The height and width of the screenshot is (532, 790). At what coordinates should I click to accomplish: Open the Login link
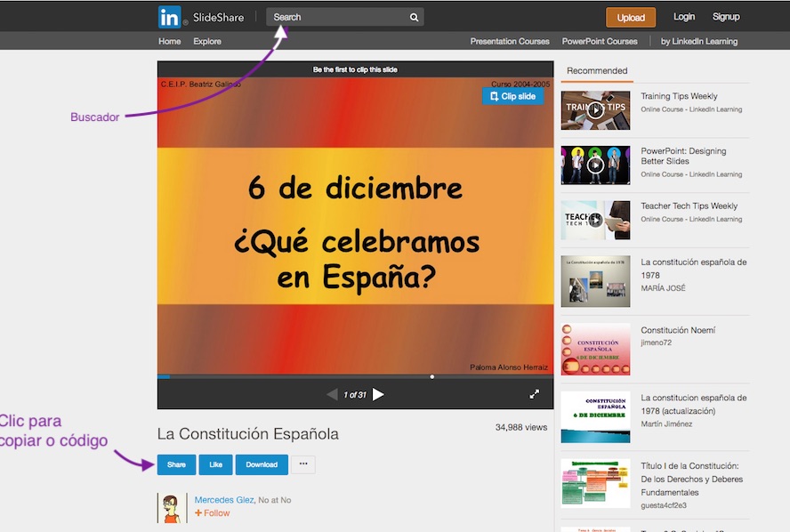684,16
